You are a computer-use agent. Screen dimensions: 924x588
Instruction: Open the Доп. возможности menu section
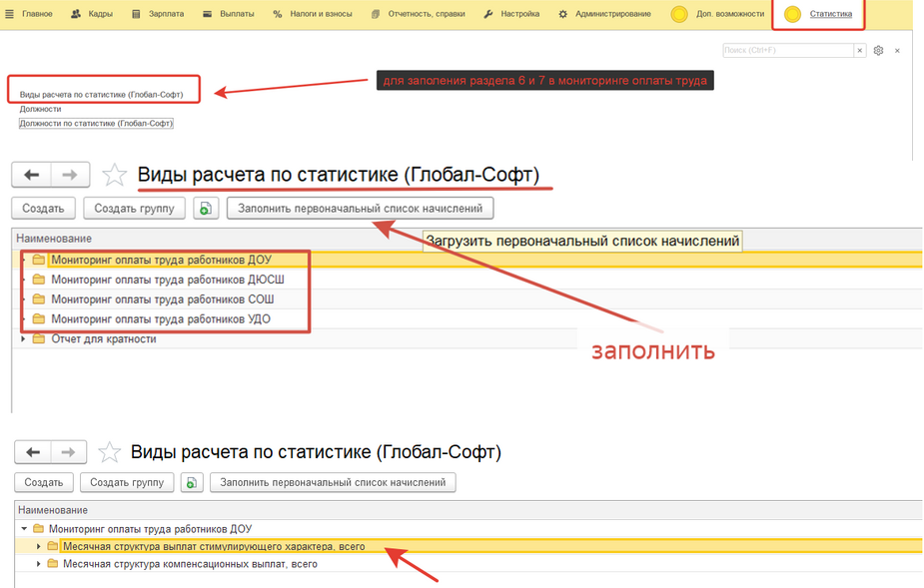pyautogui.click(x=729, y=14)
